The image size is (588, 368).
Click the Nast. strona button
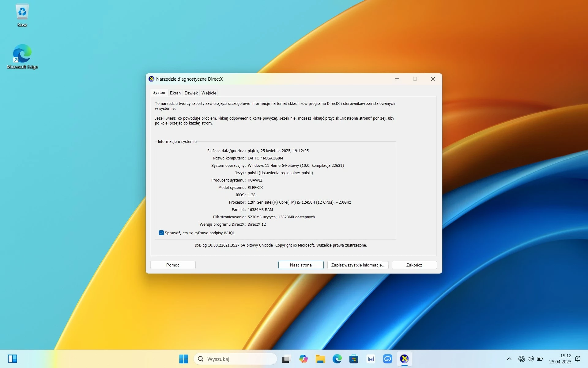tap(301, 265)
